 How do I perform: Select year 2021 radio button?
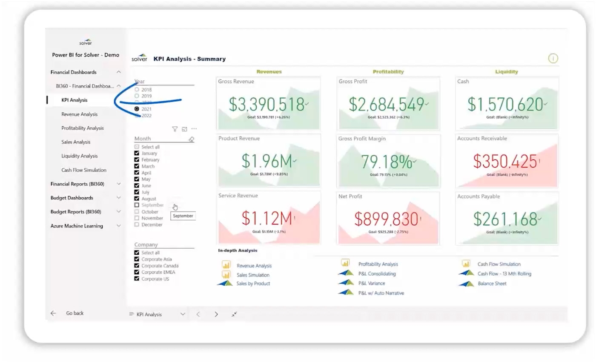tap(137, 109)
